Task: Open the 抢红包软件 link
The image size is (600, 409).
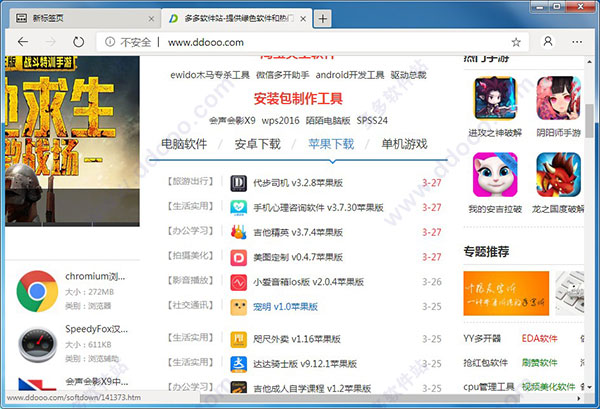Action: 486,362
